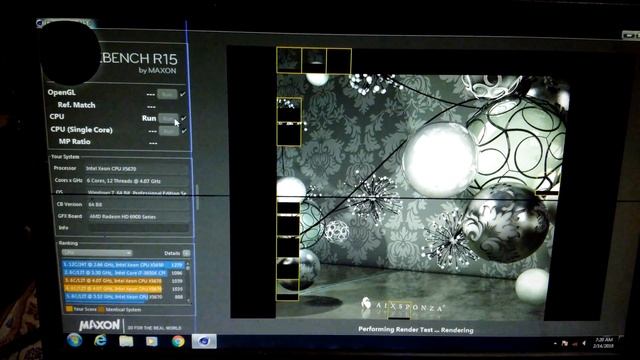Open the taskbar clock and date
Screen dimensions: 640x360
point(604,342)
